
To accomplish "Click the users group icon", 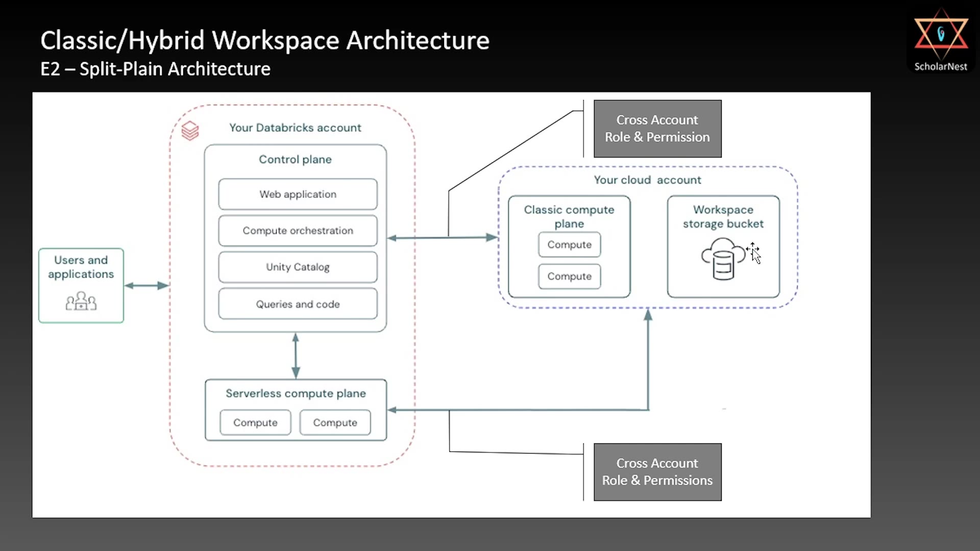I will pyautogui.click(x=81, y=301).
